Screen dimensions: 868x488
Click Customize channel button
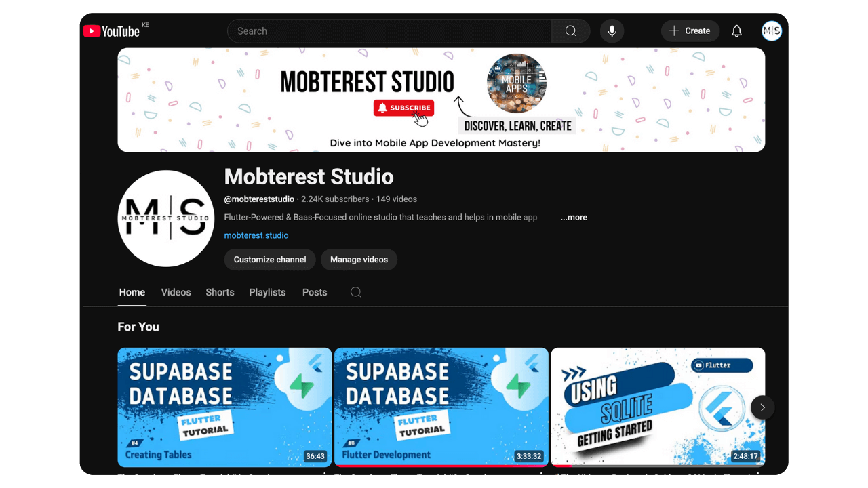click(270, 260)
